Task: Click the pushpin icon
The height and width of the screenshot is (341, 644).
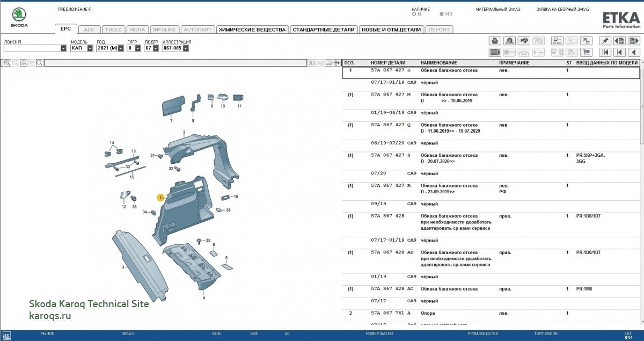Action: pos(604,41)
